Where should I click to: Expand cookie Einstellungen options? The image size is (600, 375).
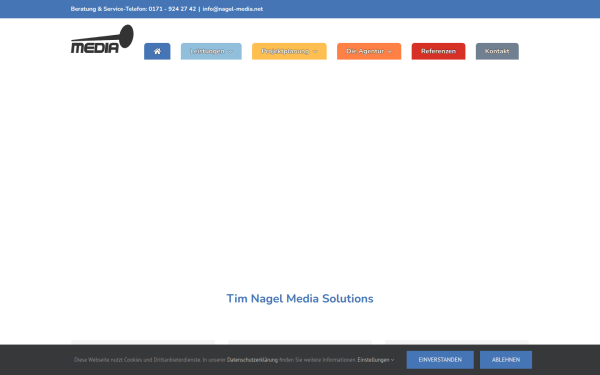point(375,360)
